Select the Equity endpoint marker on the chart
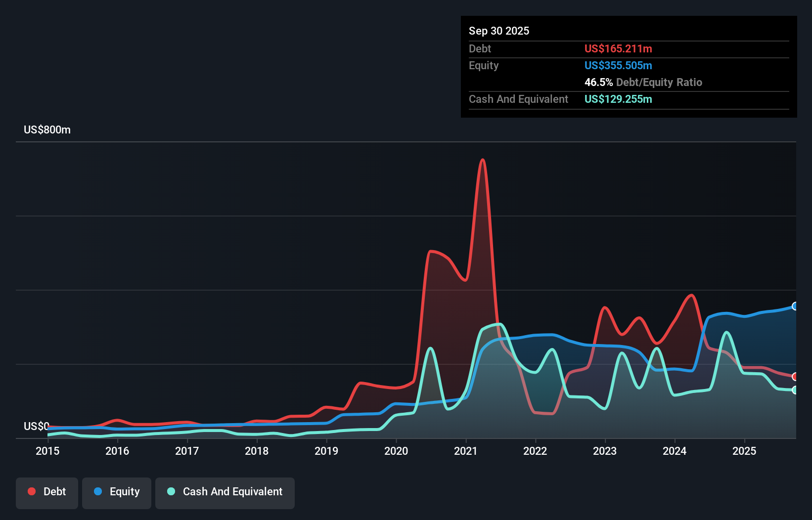The height and width of the screenshot is (520, 812). pyautogui.click(x=795, y=306)
